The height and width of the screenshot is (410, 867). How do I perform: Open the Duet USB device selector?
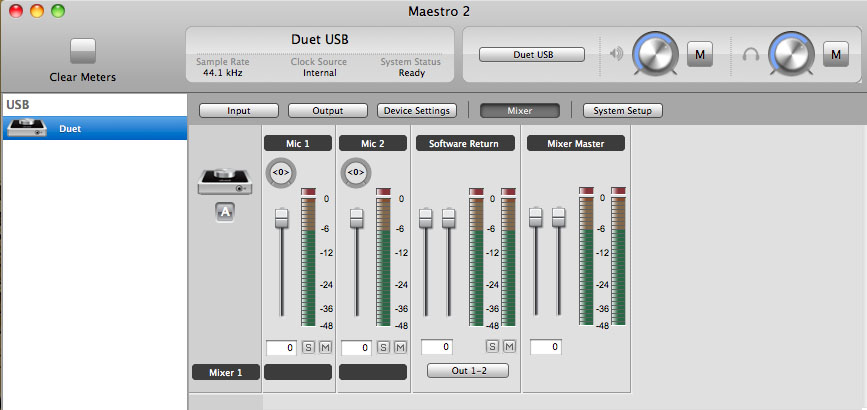click(530, 55)
